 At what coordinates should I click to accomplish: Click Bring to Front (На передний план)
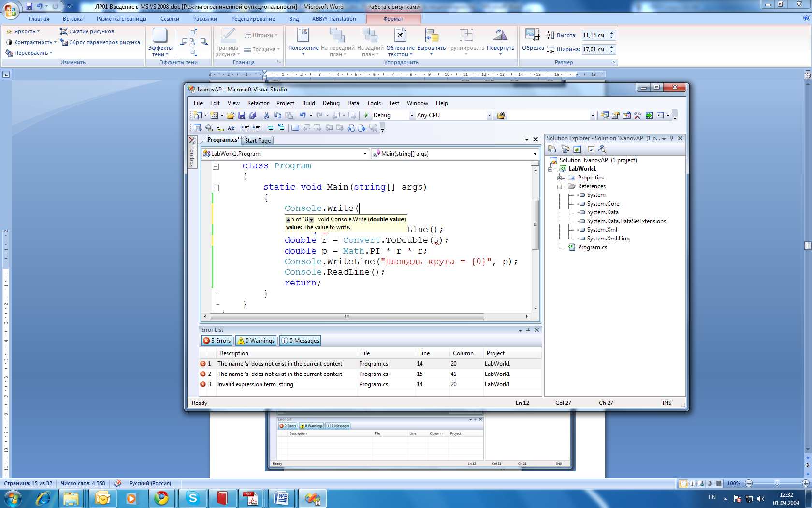[x=337, y=42]
